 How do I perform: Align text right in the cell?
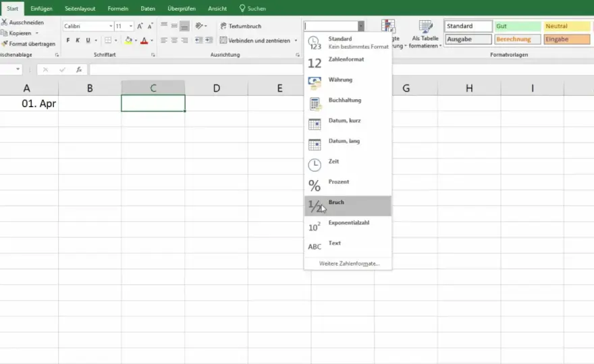(x=184, y=40)
